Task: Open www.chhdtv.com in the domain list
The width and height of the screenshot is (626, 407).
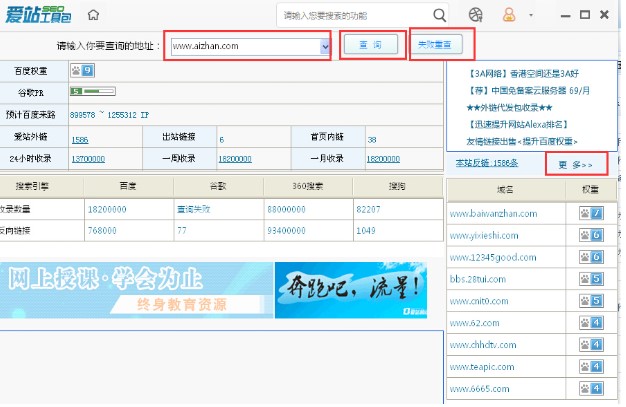Action: tap(483, 345)
